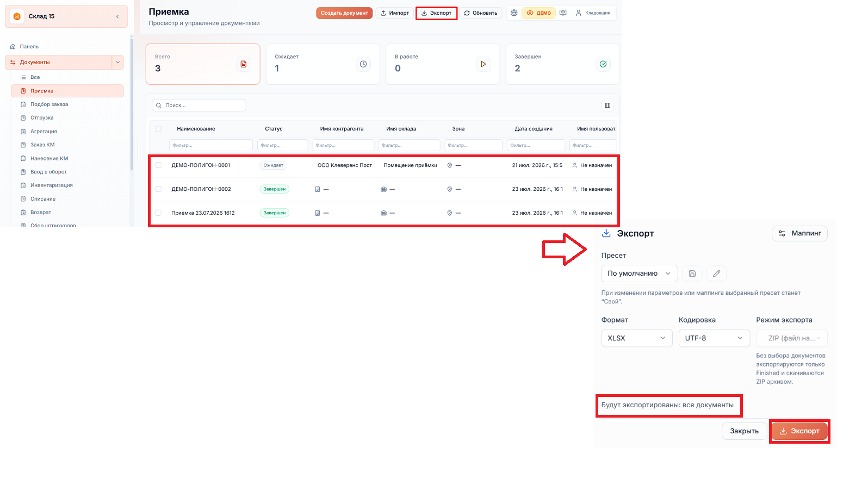Click the Наименование column filter field

click(x=211, y=145)
